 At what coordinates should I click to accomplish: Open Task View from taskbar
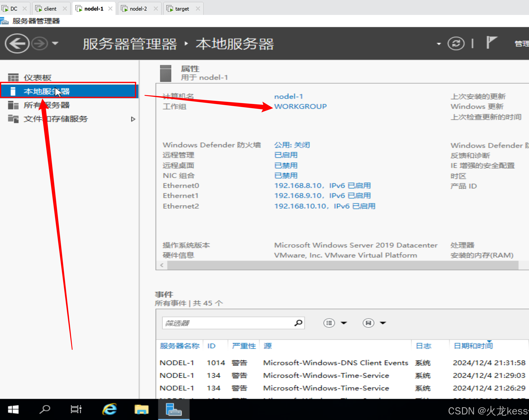tap(76, 409)
